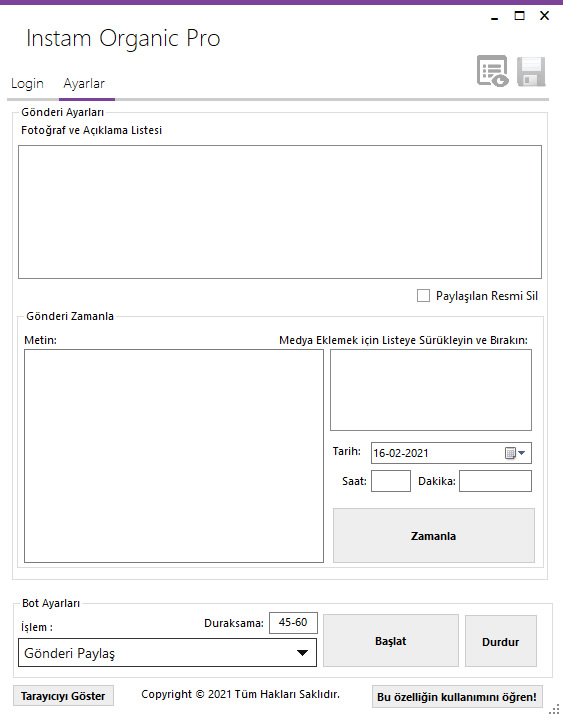The width and height of the screenshot is (563, 718).
Task: Click the Tarayıcıyı Göster button
Action: [63, 696]
